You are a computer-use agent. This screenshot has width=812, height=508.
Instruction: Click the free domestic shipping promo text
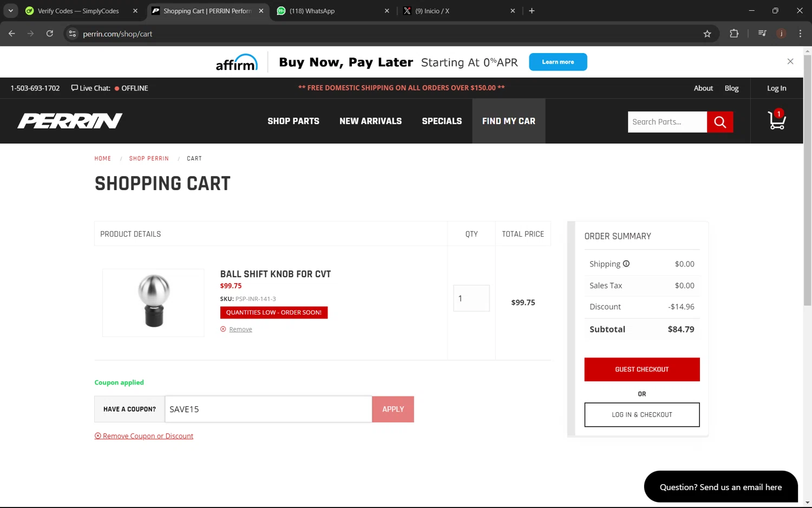coord(401,88)
